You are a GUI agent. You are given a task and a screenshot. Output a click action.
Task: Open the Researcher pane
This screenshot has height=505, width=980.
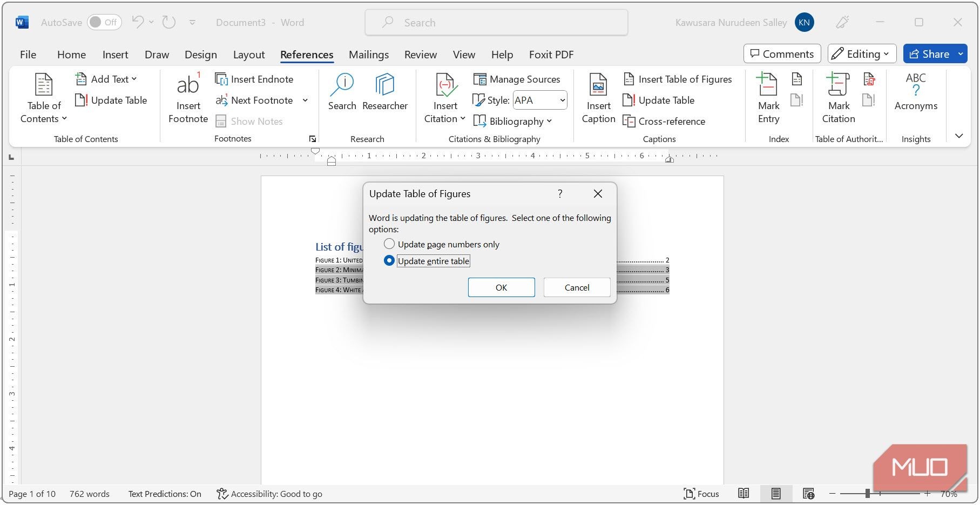coord(385,92)
